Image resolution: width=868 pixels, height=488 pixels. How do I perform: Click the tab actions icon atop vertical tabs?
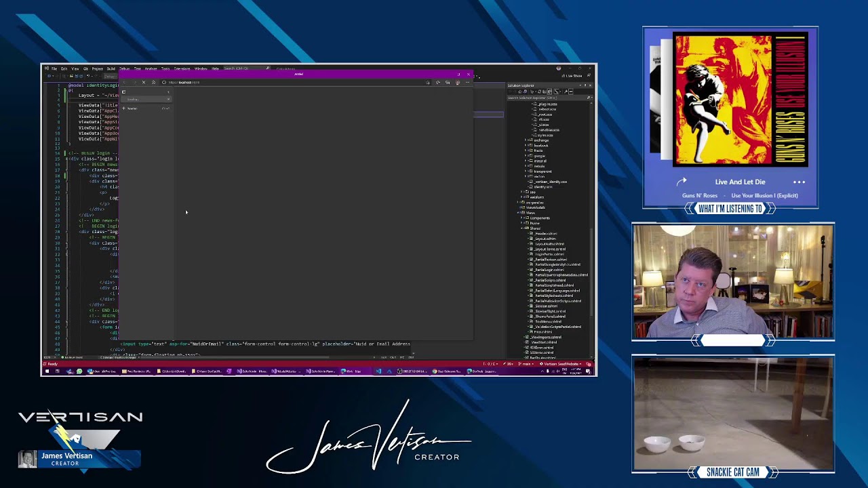tap(123, 92)
